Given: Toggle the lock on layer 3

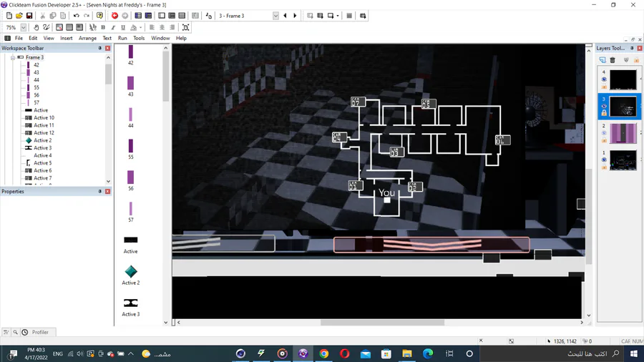Looking at the screenshot, I should [x=604, y=113].
